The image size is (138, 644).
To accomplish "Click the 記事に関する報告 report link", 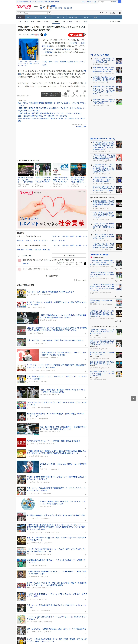I will [24, 96].
